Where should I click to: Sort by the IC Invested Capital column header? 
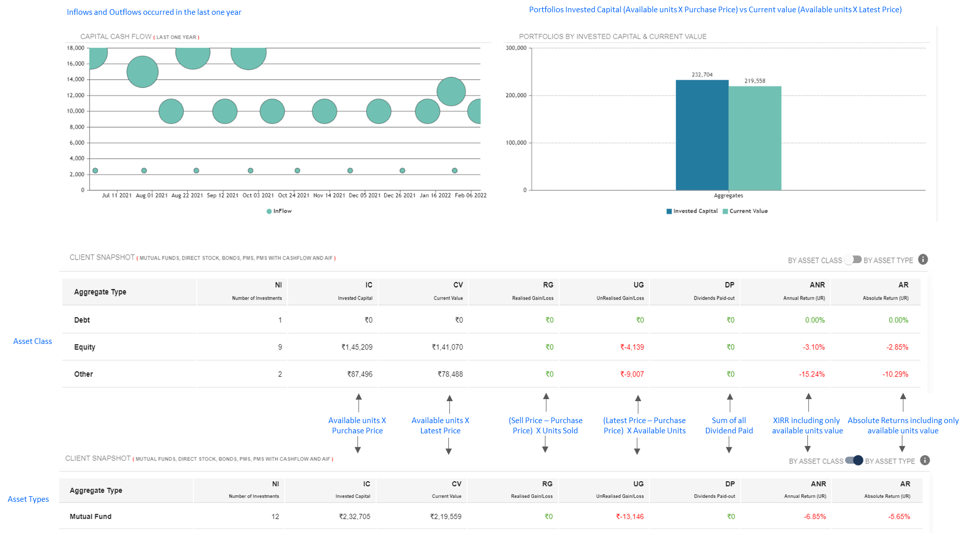tap(333, 292)
